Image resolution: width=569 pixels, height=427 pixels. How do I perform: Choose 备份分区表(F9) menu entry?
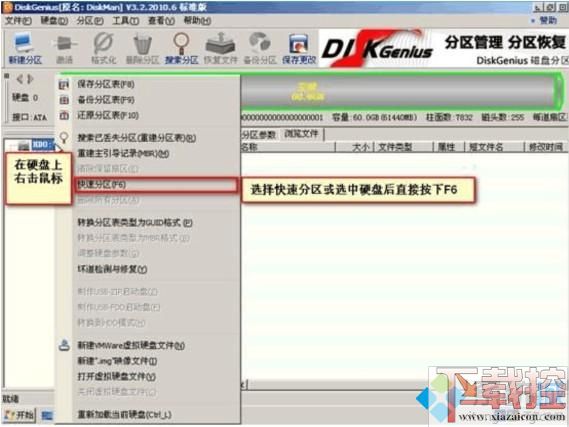point(106,100)
